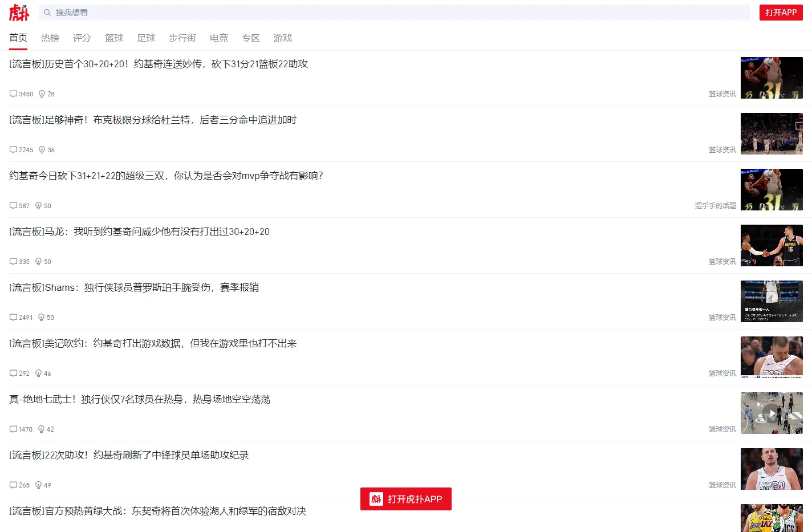Click lightbulb icon on the 335-reply post

(38, 262)
